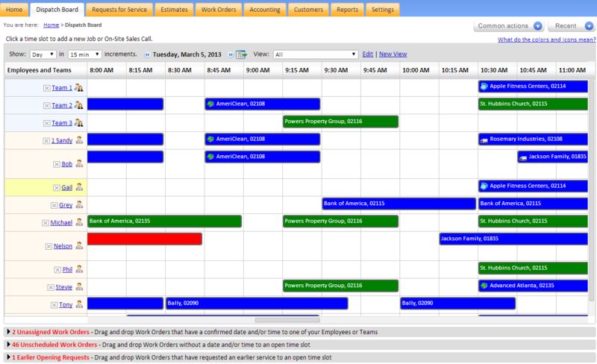Select Nelson's red job block
The height and width of the screenshot is (364, 597).
145,239
